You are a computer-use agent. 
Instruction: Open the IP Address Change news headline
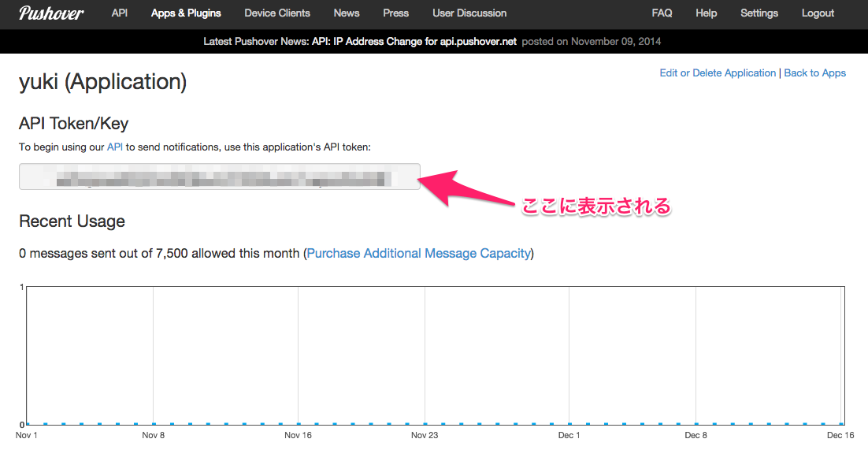coord(414,42)
